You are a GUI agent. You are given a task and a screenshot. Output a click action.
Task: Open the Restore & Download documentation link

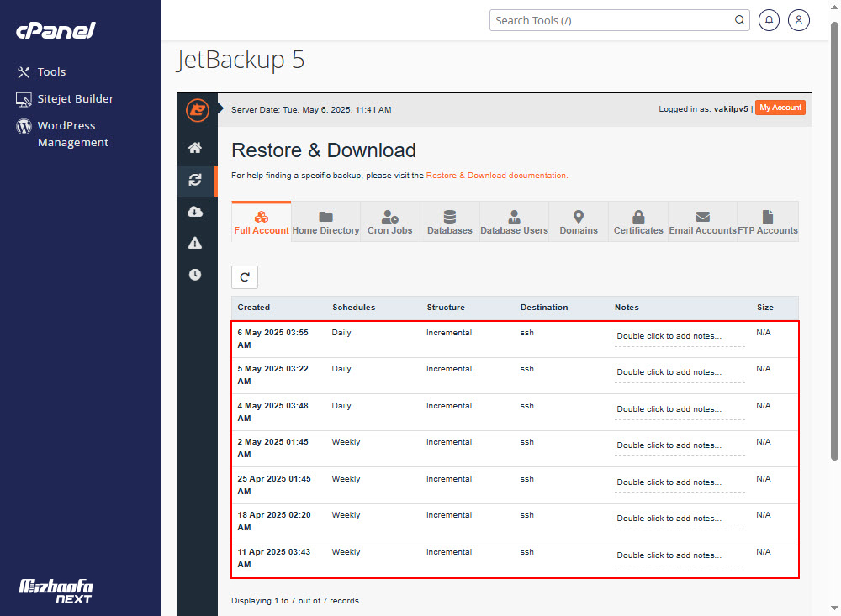[497, 176]
